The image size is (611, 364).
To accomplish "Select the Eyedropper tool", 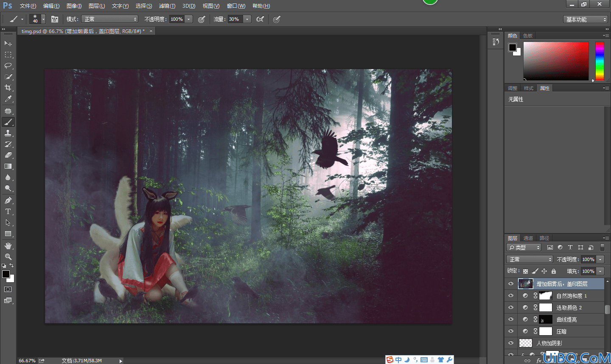I will (x=8, y=99).
